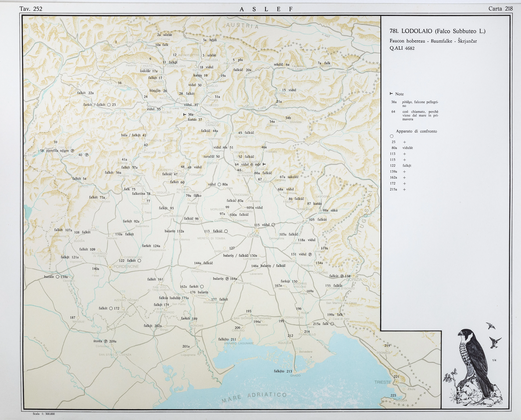
Task: Click the Gorizia city marker circle
Action: (354, 275)
